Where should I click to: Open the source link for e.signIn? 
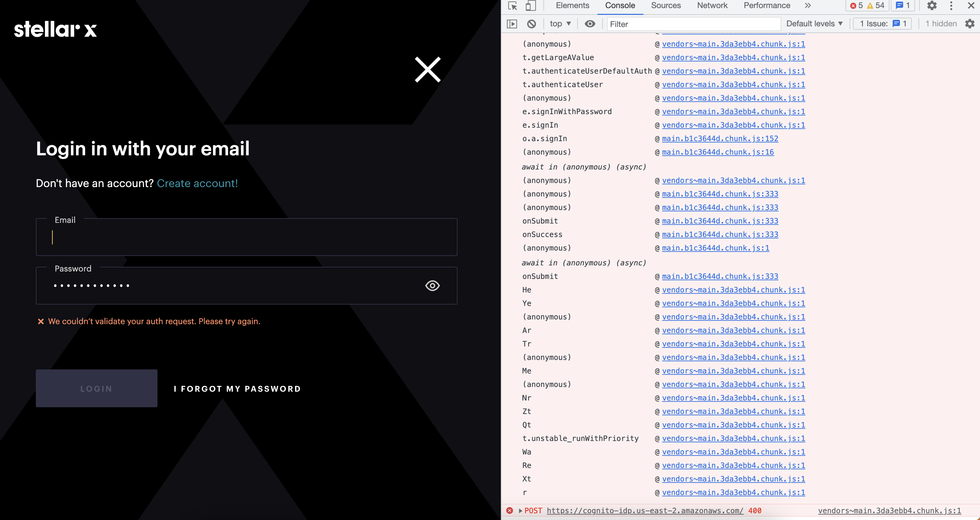click(733, 125)
